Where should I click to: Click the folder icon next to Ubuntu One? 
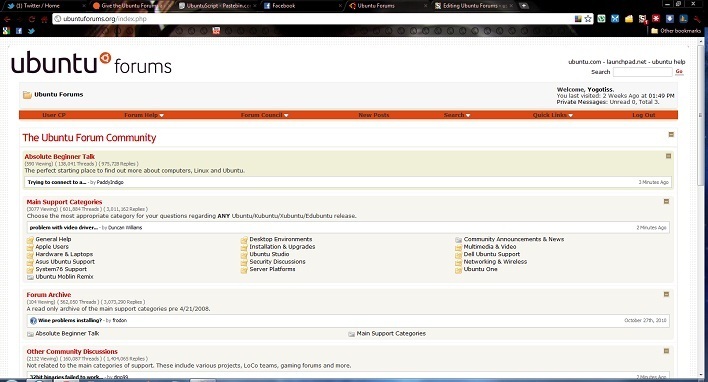(458, 270)
